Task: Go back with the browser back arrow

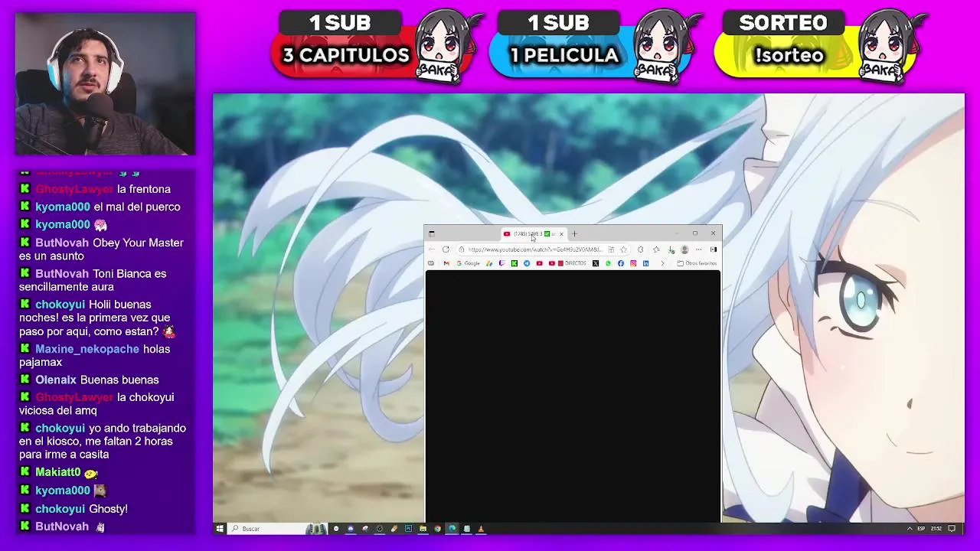Action: point(432,249)
